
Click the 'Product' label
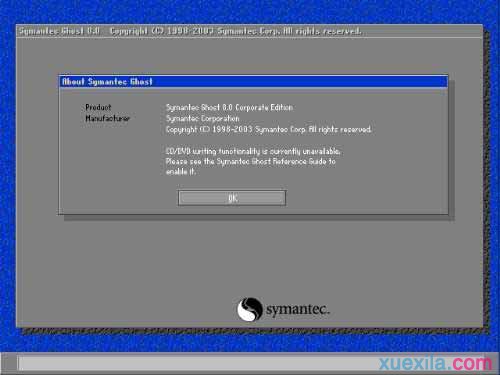[98, 107]
